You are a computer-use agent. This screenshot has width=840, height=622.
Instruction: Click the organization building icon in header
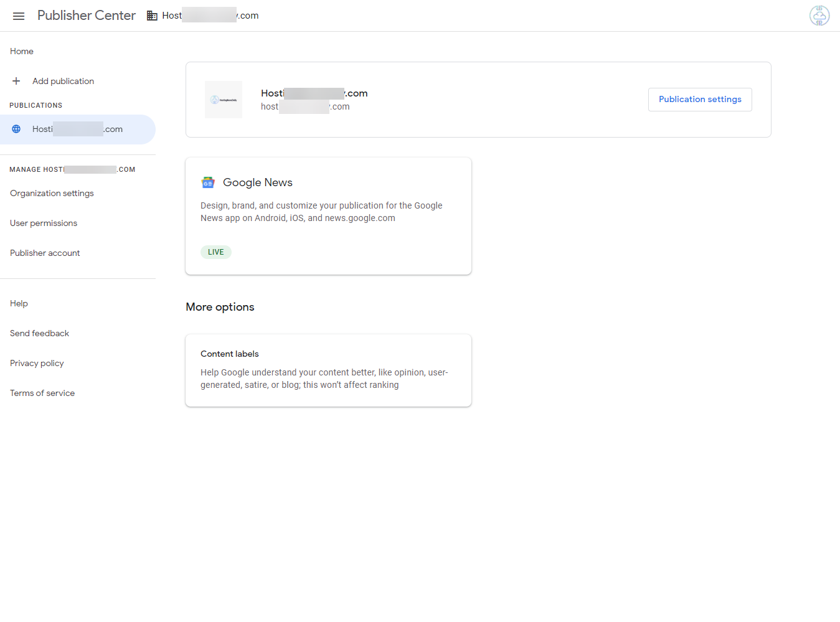click(152, 16)
